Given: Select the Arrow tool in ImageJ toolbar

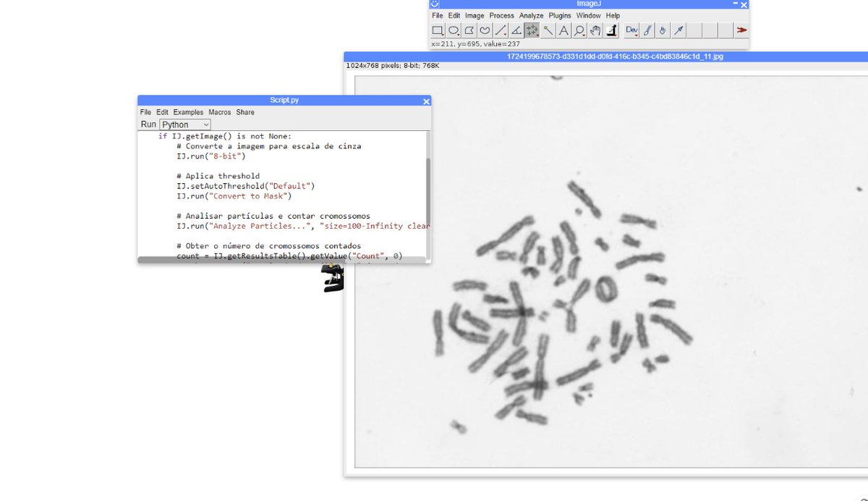Looking at the screenshot, I should coord(678,30).
